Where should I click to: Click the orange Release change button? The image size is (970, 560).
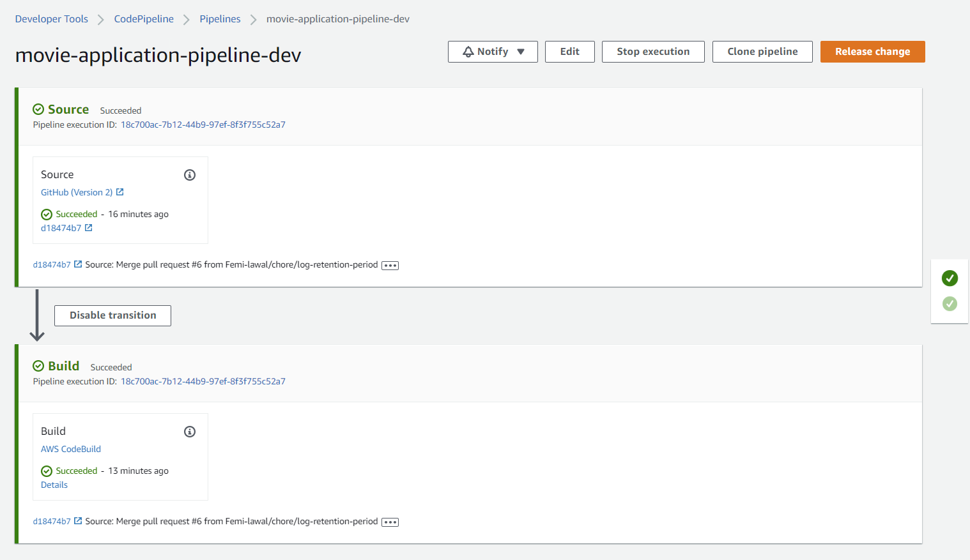coord(873,52)
